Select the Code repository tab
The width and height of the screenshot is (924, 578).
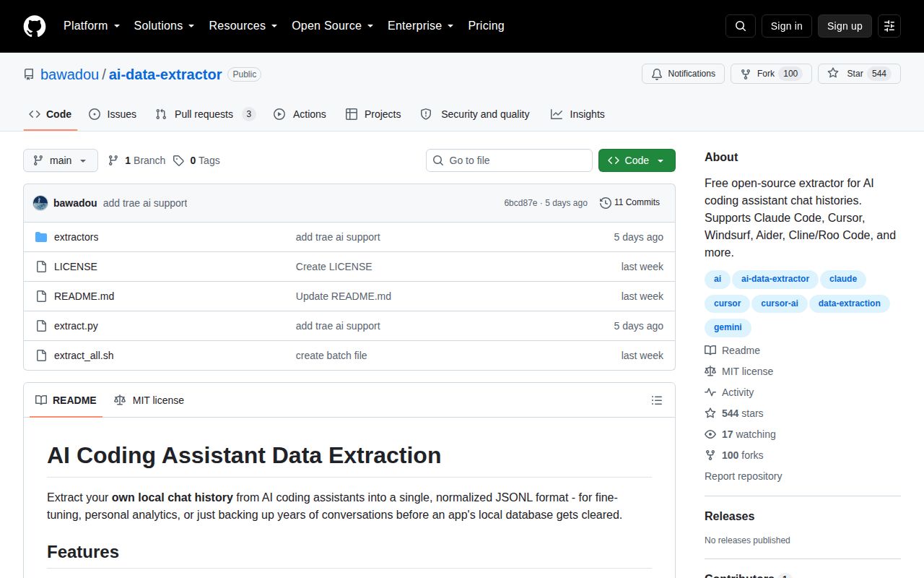pyautogui.click(x=51, y=114)
